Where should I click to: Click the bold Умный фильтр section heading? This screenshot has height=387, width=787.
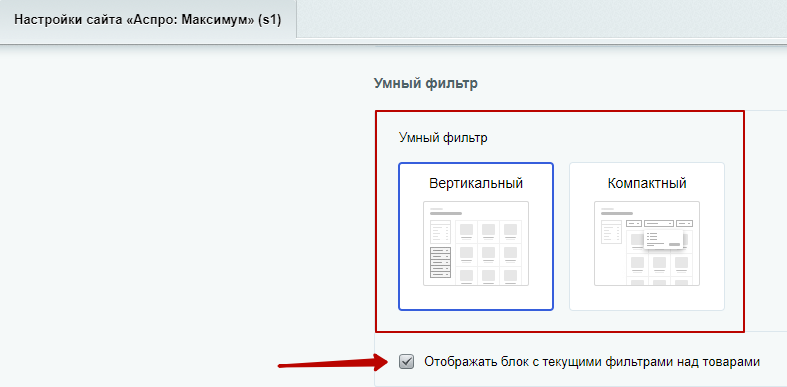[426, 83]
